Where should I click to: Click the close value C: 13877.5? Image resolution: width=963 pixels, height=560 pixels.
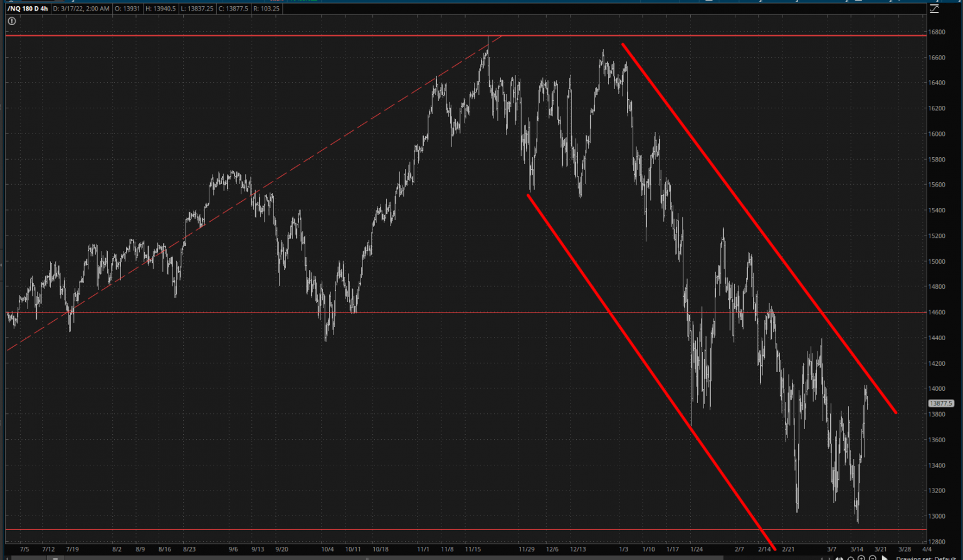point(233,9)
